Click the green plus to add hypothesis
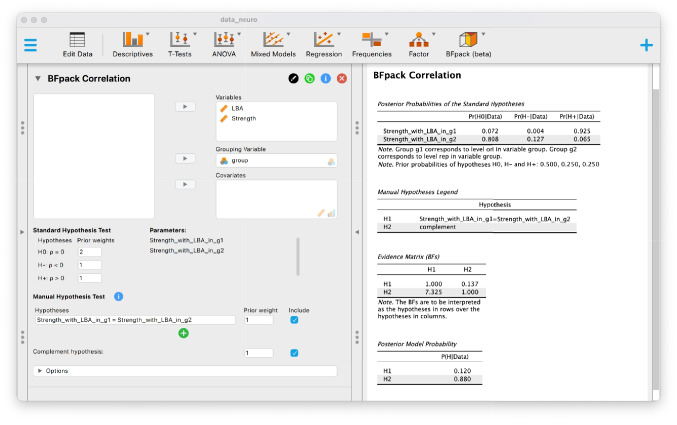The height and width of the screenshot is (425, 677). coord(183,333)
